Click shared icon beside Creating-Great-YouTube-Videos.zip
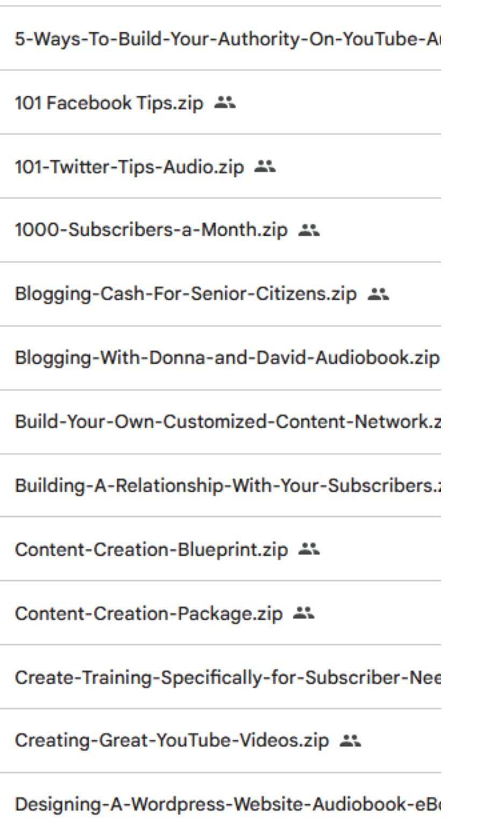This screenshot has height=831, width=504. pyautogui.click(x=350, y=741)
